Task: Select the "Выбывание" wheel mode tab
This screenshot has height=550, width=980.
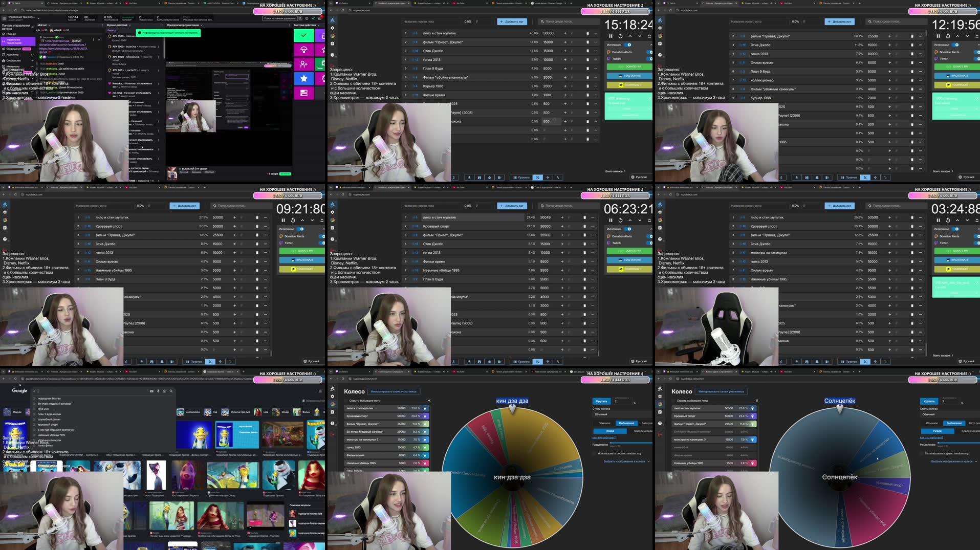Action: [x=627, y=423]
